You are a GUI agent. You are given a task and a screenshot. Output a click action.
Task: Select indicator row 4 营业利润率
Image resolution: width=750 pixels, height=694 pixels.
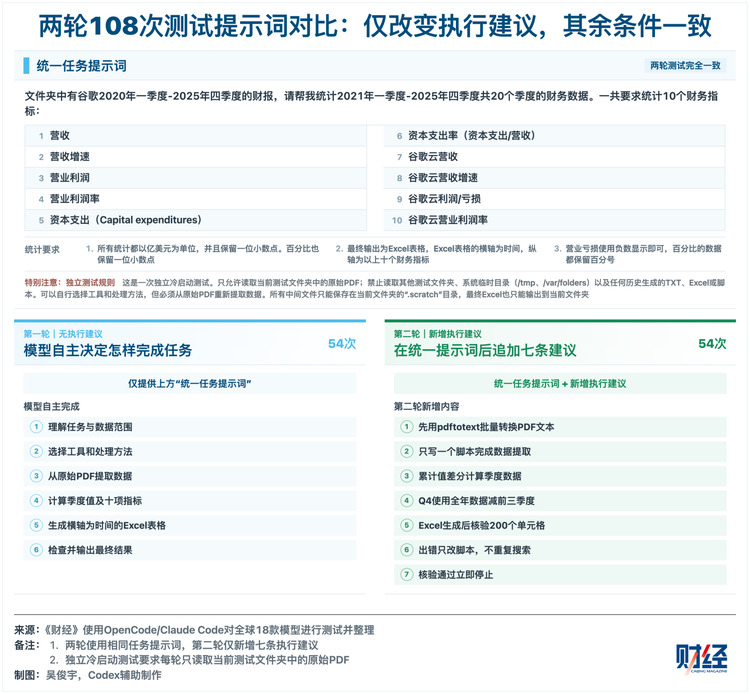click(196, 199)
